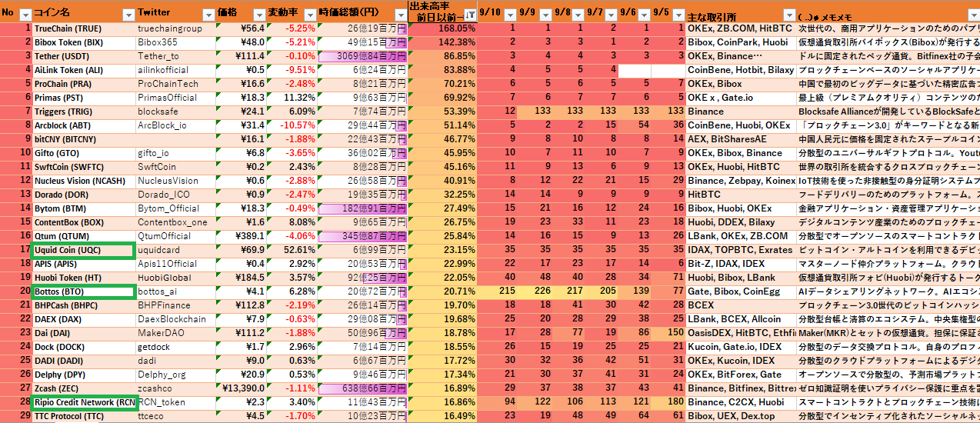This screenshot has width=980, height=423.
Task: Click the truechaingroup Twitter handle
Action: (170, 28)
